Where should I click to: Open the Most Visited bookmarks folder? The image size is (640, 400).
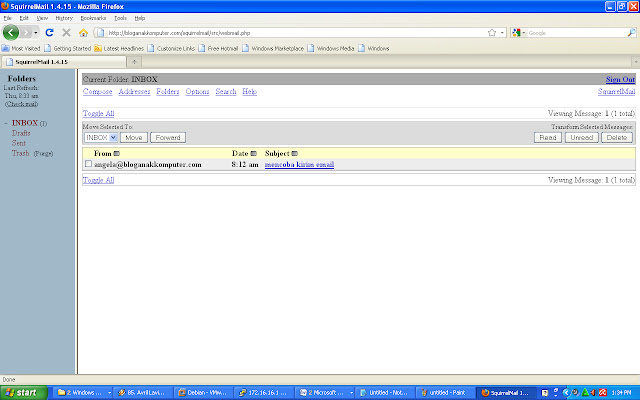pyautogui.click(x=21, y=48)
